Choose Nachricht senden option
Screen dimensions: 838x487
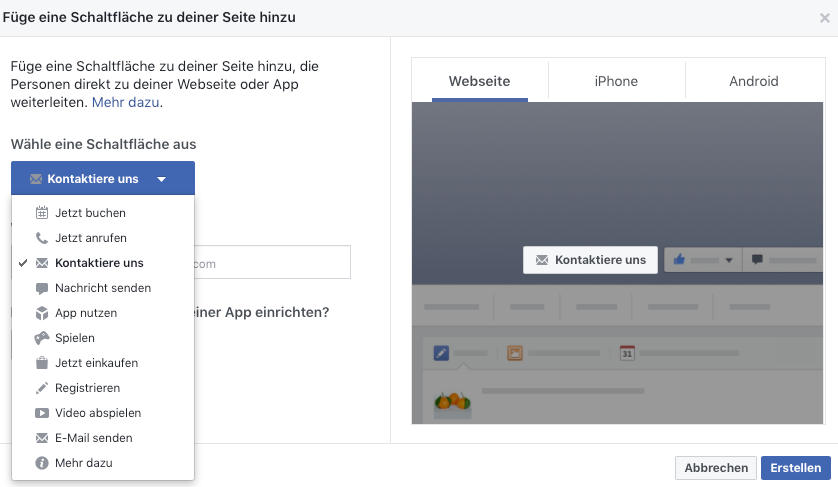coord(103,288)
